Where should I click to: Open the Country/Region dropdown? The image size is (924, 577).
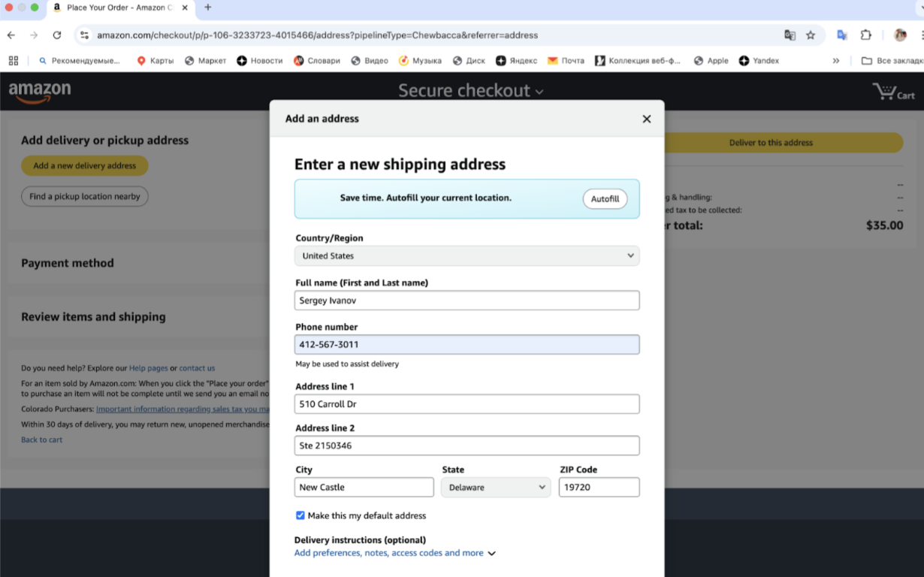[467, 256]
